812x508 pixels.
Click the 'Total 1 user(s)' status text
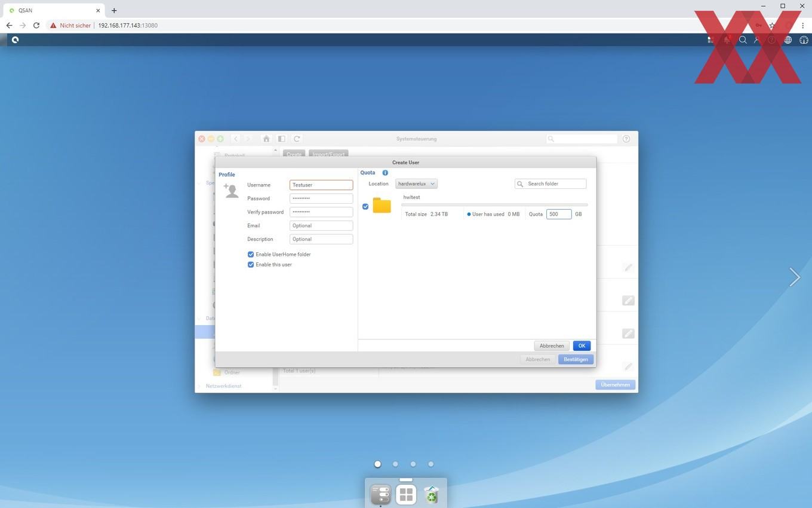[299, 371]
